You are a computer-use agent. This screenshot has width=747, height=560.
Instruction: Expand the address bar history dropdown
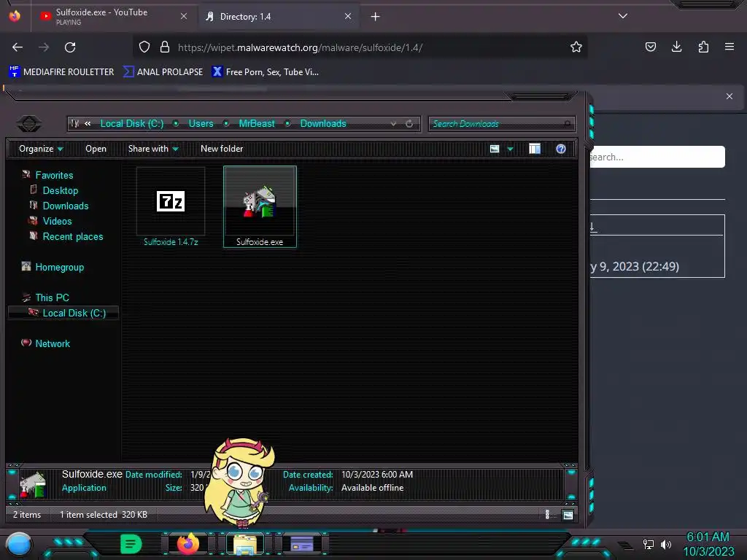(393, 124)
